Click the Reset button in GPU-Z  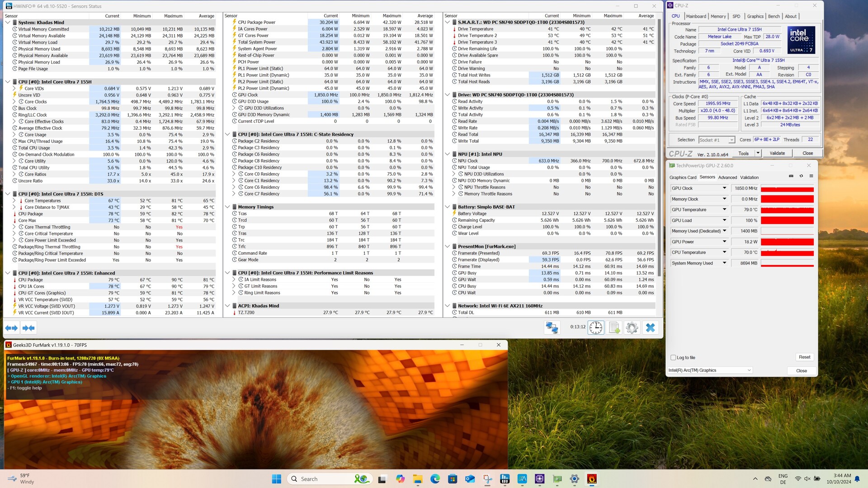(x=804, y=357)
